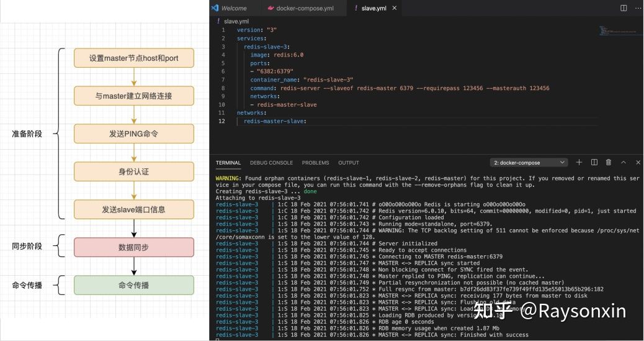Switch to the TERMINAL panel tab

(x=228, y=163)
